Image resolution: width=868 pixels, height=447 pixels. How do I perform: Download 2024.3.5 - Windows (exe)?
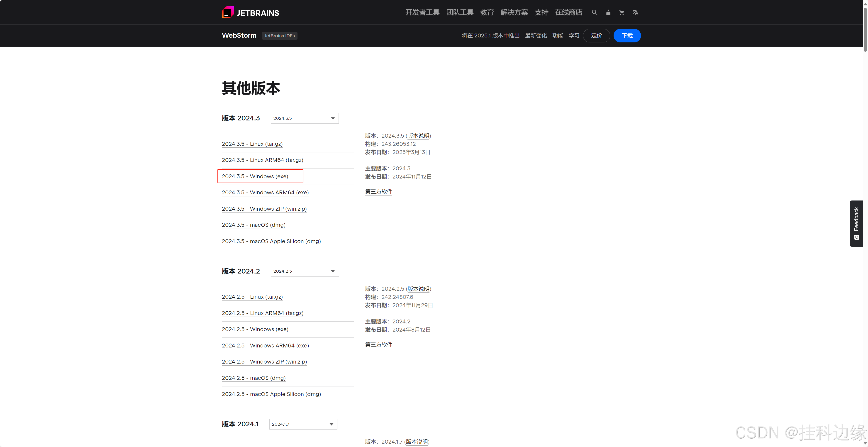pyautogui.click(x=255, y=176)
